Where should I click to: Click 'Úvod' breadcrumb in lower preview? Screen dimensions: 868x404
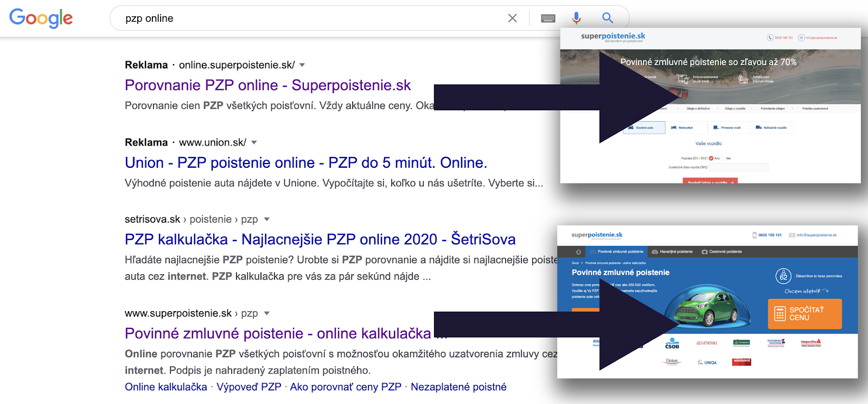coord(575,263)
